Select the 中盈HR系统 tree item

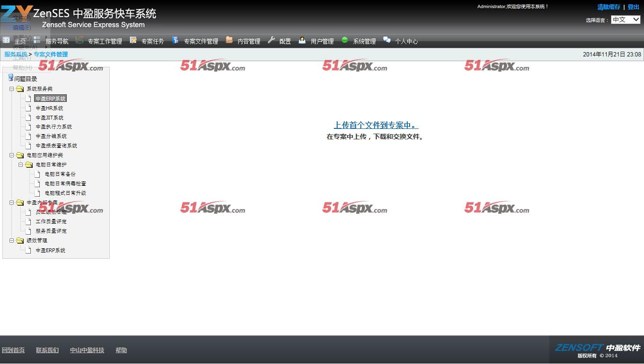point(49,108)
